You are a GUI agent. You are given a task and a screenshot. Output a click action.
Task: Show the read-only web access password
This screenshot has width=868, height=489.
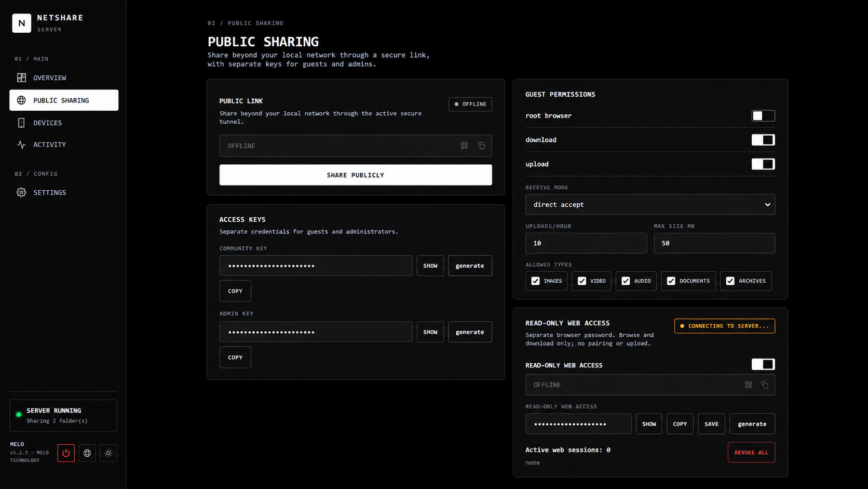click(649, 424)
